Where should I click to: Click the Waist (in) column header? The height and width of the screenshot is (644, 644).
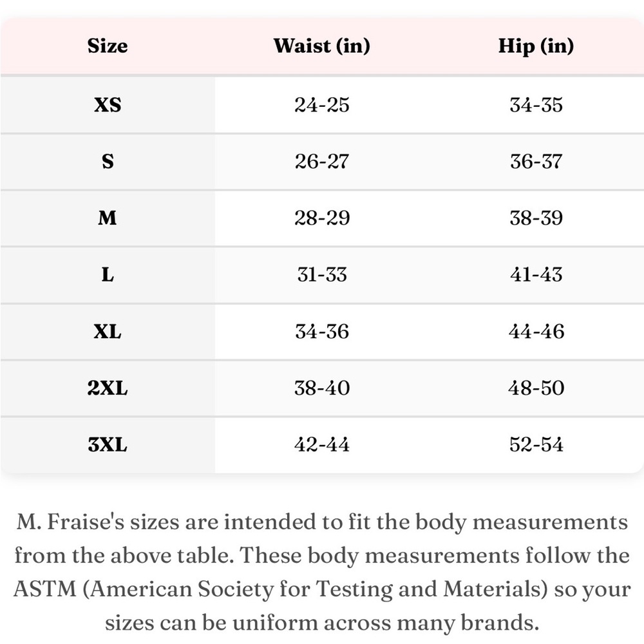tap(321, 46)
